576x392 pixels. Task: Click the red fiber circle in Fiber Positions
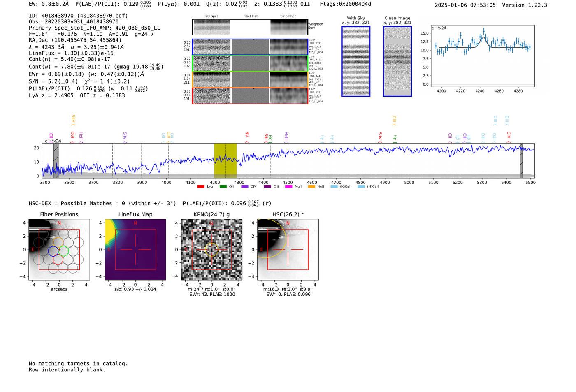(58, 260)
